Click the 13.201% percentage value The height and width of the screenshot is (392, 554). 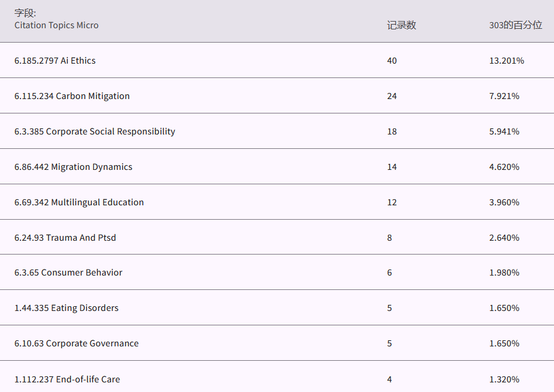coord(507,61)
